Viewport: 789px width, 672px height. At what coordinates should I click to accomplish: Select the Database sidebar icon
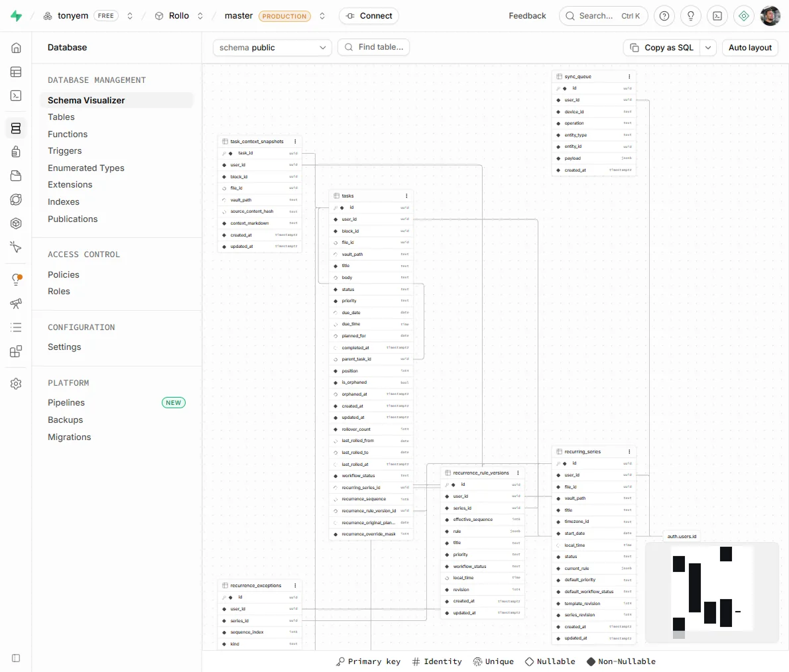(x=16, y=129)
